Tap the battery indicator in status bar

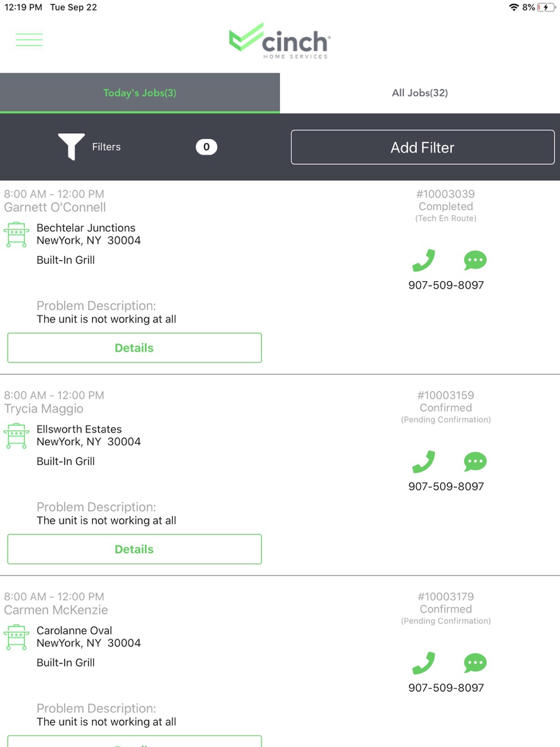coord(545,7)
